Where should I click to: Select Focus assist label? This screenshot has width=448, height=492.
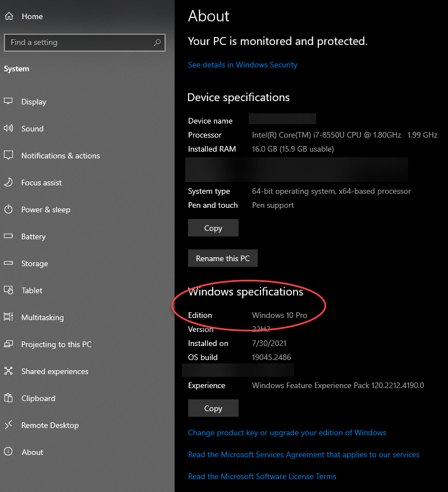42,183
